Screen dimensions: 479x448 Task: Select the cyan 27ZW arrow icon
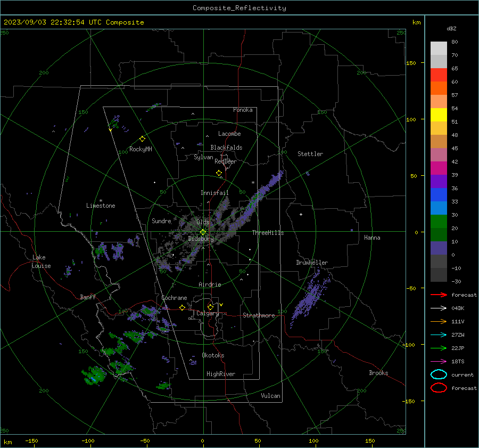pyautogui.click(x=439, y=335)
